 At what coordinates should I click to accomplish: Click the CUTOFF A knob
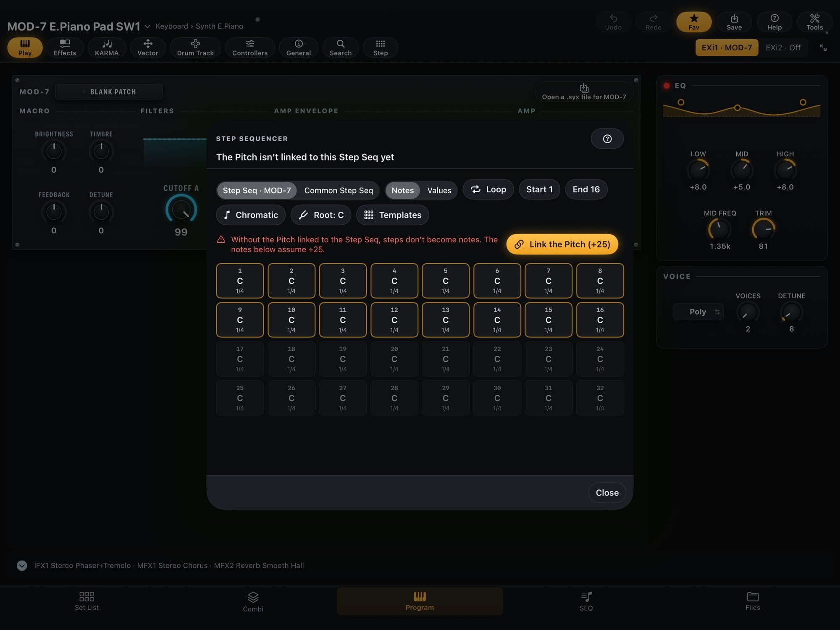181,209
